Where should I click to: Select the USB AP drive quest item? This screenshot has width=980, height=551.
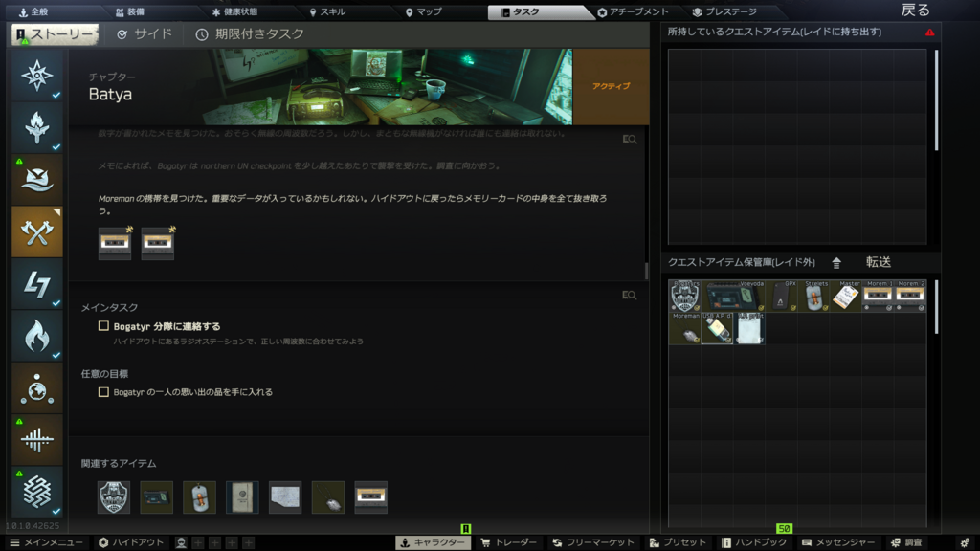[717, 328]
